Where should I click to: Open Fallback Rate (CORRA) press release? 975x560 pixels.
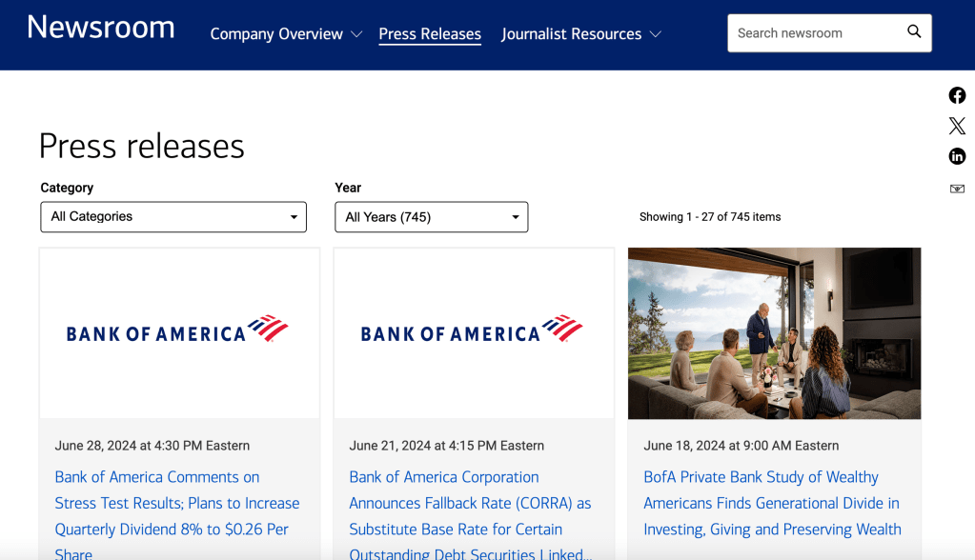click(x=470, y=503)
